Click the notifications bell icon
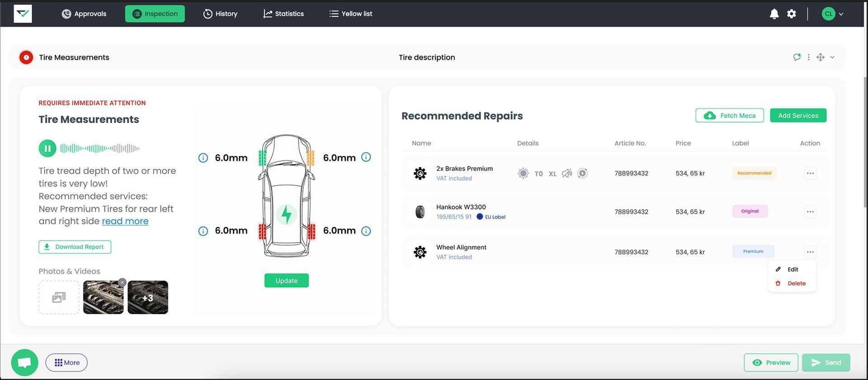The width and height of the screenshot is (868, 380). [774, 14]
